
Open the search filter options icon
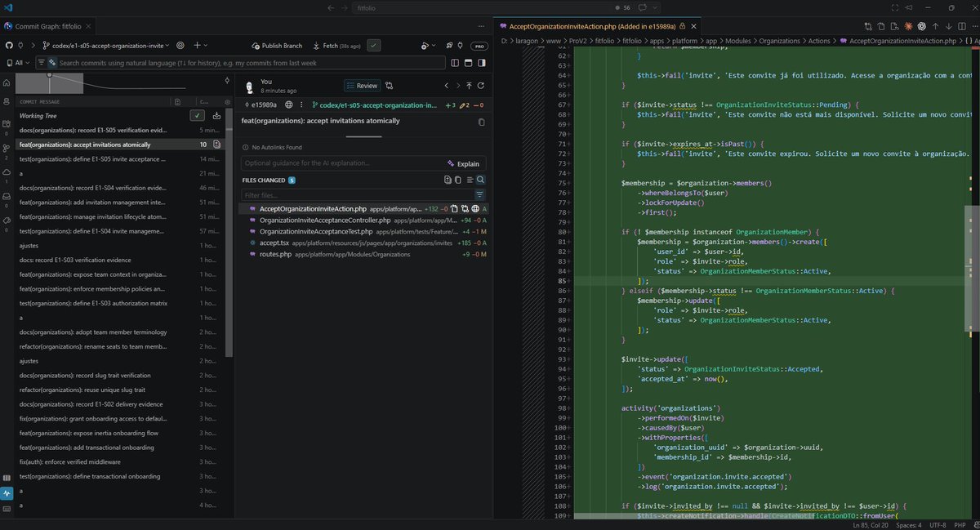(x=42, y=62)
